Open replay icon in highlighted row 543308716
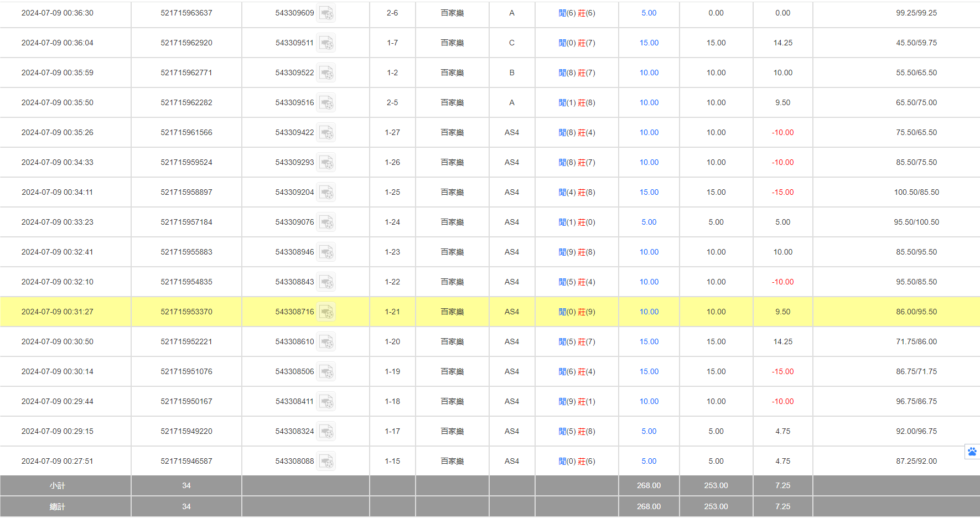Screen dimensions: 980x518 click(x=326, y=312)
